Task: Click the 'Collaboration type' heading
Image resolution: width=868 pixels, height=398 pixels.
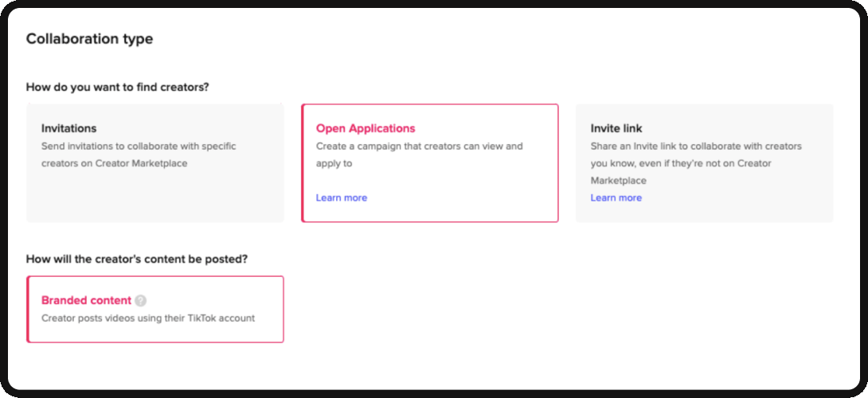Action: pyautogui.click(x=90, y=39)
